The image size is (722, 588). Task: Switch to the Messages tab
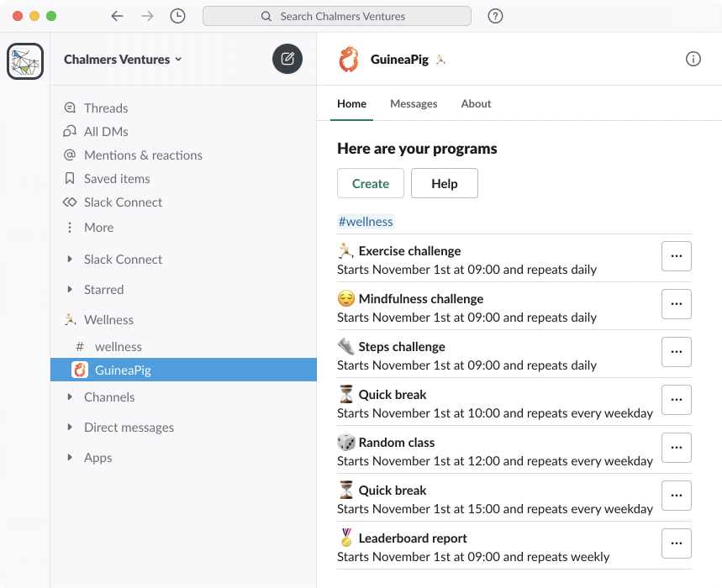[x=414, y=104]
